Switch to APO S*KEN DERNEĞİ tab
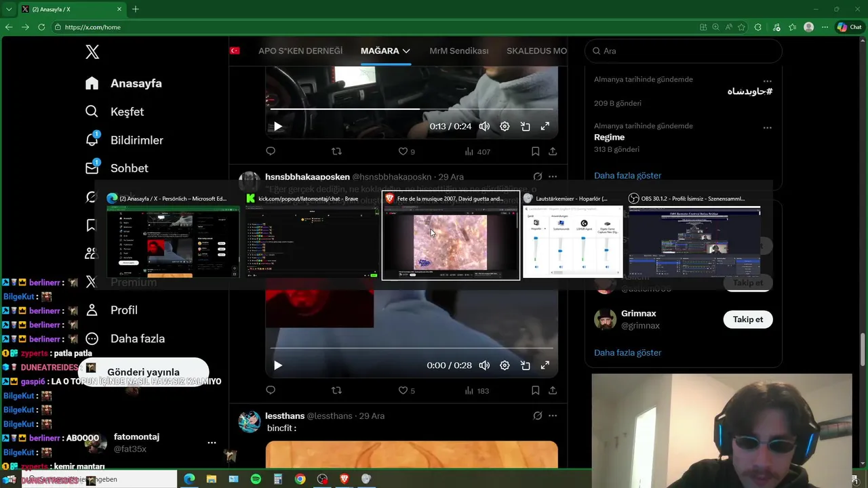 click(x=300, y=51)
